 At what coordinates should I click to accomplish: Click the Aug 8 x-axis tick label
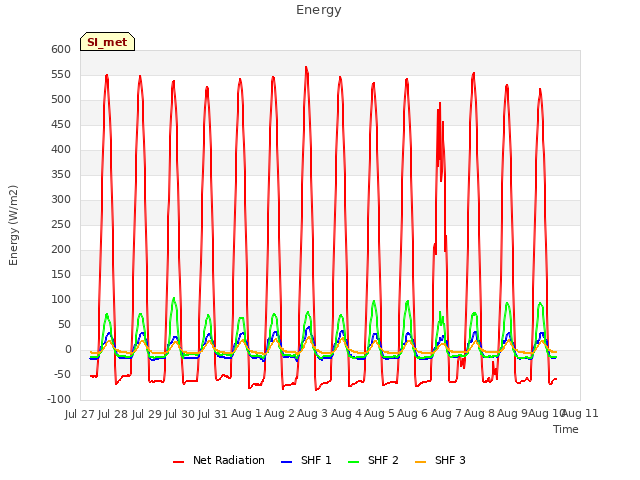click(479, 414)
